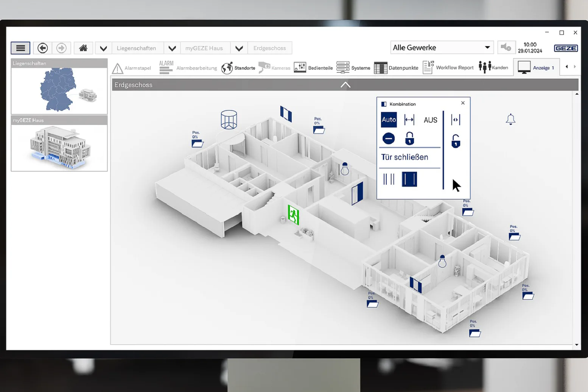Open Bedienteile controls
Screen dimensions: 588x392
pos(313,68)
